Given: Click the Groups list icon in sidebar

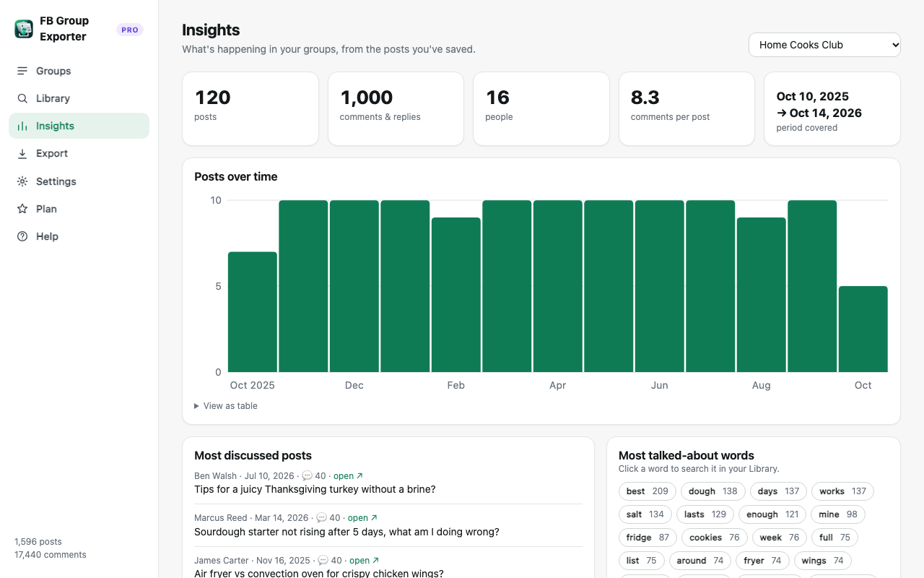Looking at the screenshot, I should 22,71.
